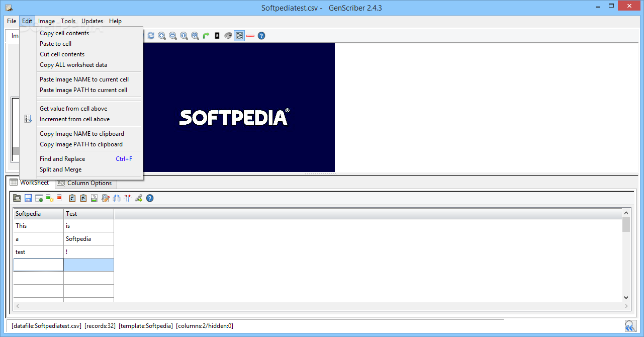
Task: Select the cell containing 'is'
Action: click(x=89, y=226)
